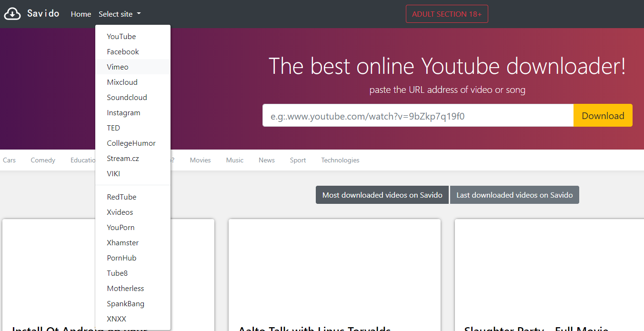Select TED in the site list
644x331 pixels.
point(133,128)
